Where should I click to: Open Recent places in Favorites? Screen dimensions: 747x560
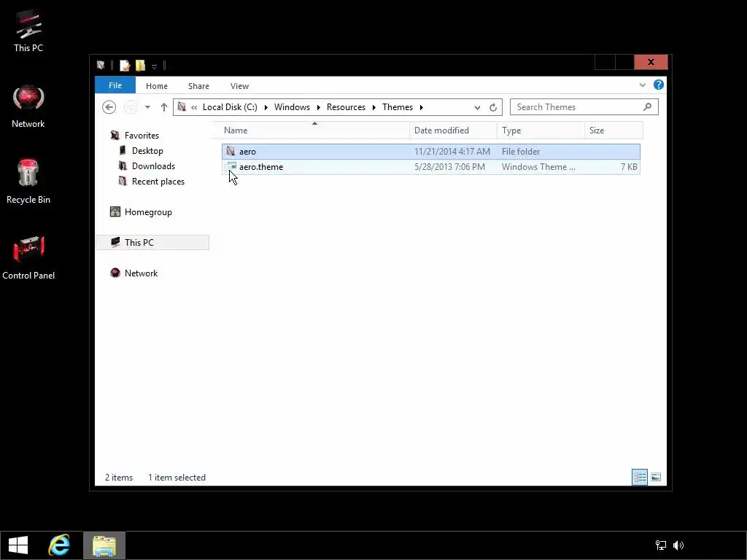coord(158,182)
